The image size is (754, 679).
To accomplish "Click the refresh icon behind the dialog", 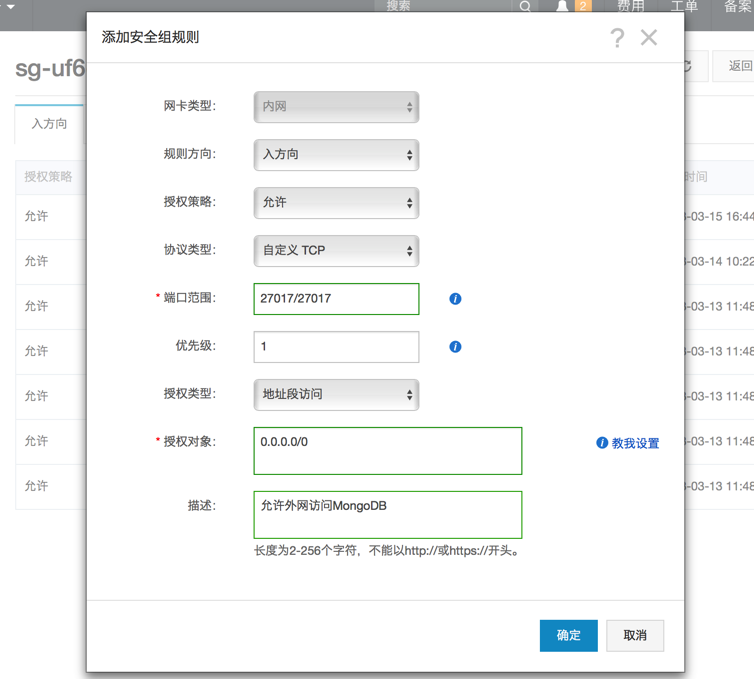I will click(689, 66).
